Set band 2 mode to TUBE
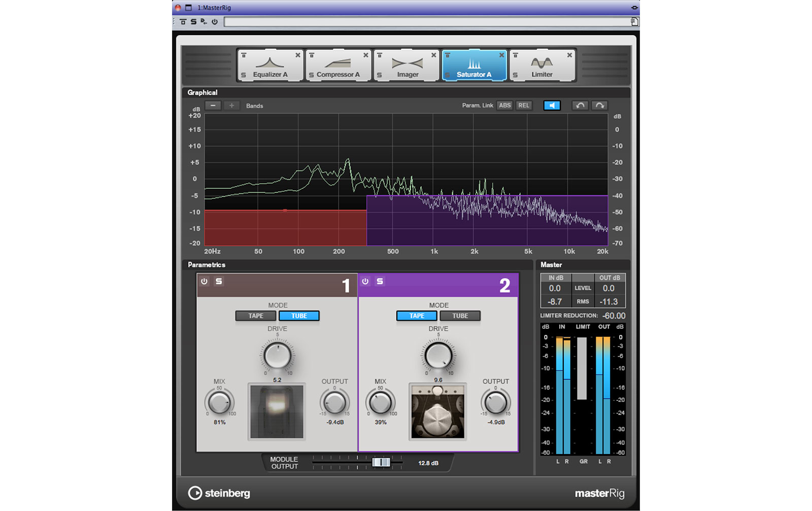The width and height of the screenshot is (812, 511). coord(460,316)
